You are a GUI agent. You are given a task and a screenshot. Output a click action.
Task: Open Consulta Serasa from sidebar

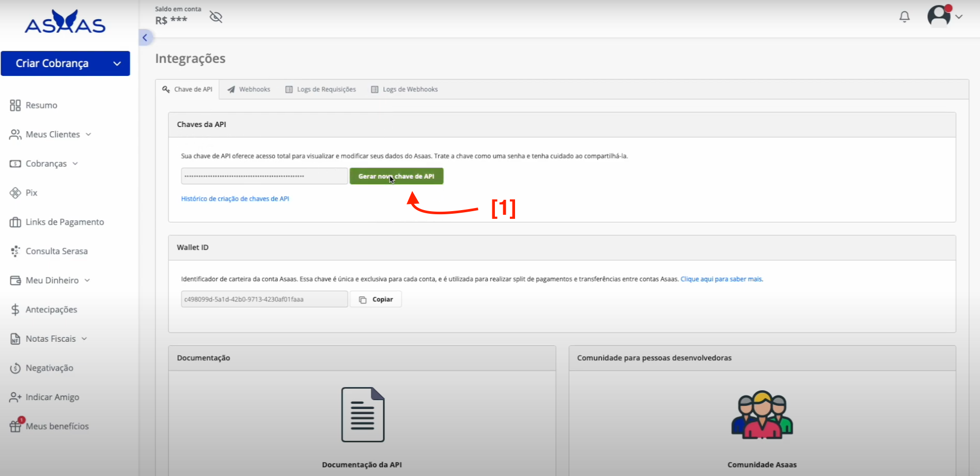56,251
